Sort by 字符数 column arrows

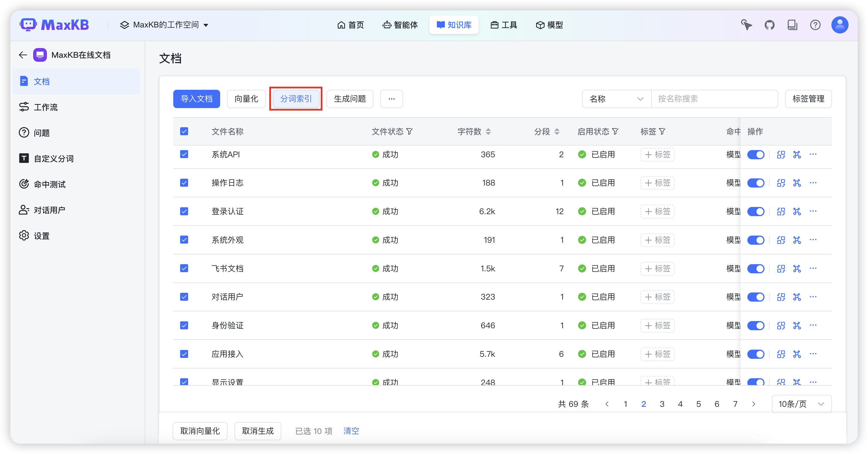tap(488, 132)
